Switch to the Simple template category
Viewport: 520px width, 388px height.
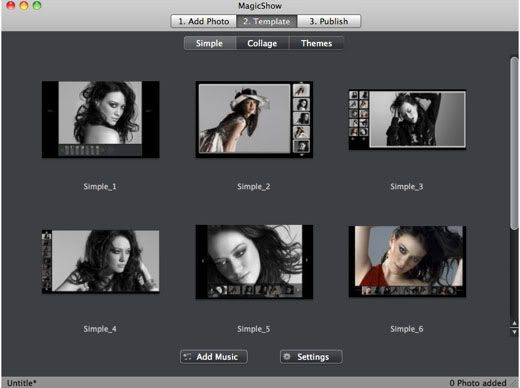tap(210, 43)
